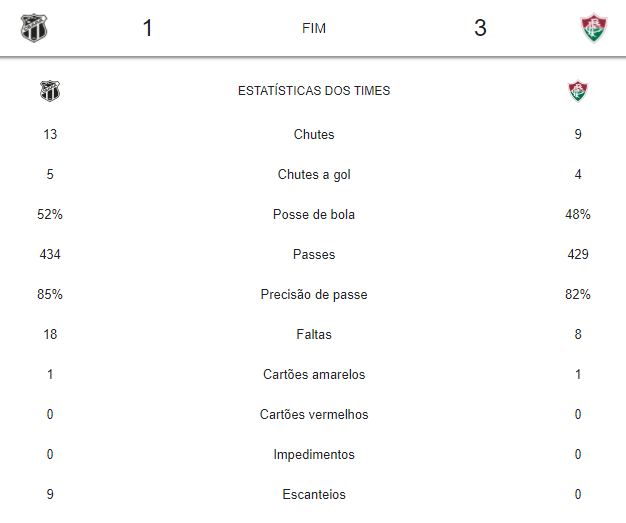Open the ESTATÍSTICAS DOS TIMES heading
626x523 pixels.
point(314,91)
